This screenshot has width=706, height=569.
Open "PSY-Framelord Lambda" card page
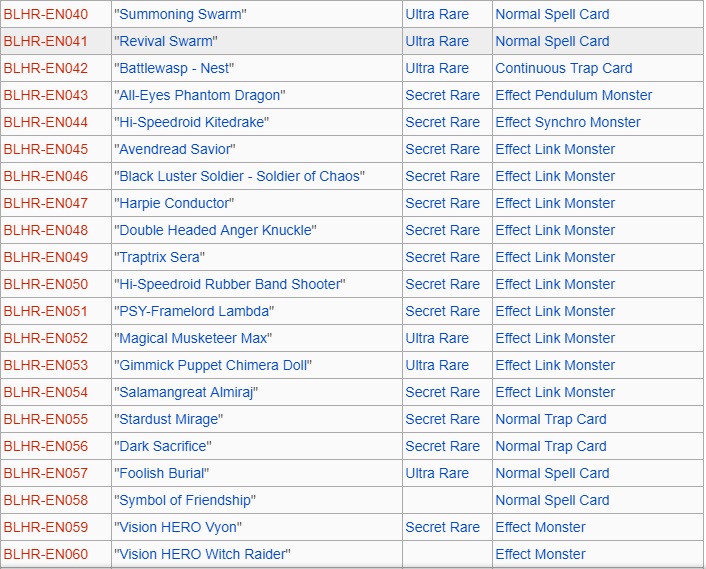click(x=194, y=312)
